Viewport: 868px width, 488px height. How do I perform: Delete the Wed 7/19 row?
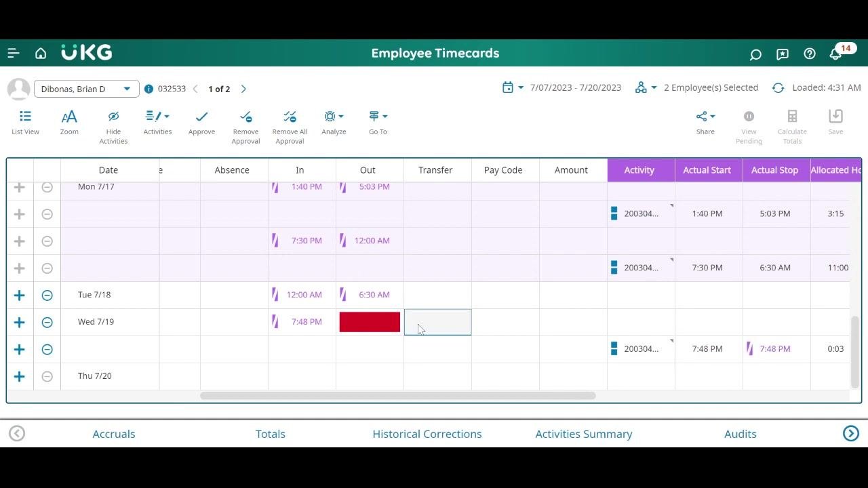pos(47,322)
